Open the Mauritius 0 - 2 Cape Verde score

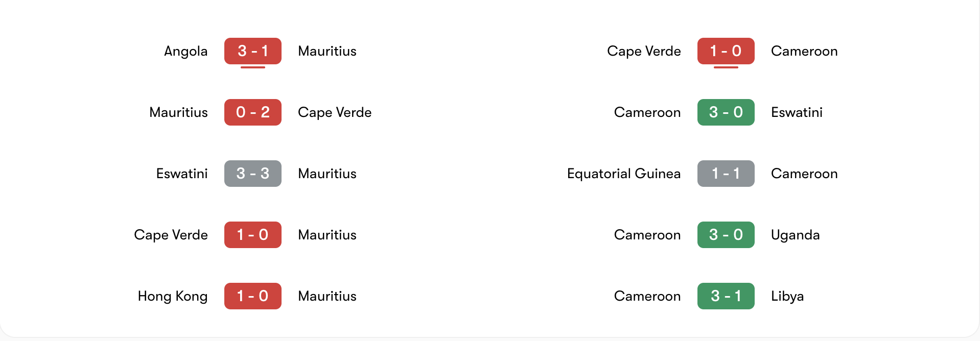[252, 112]
